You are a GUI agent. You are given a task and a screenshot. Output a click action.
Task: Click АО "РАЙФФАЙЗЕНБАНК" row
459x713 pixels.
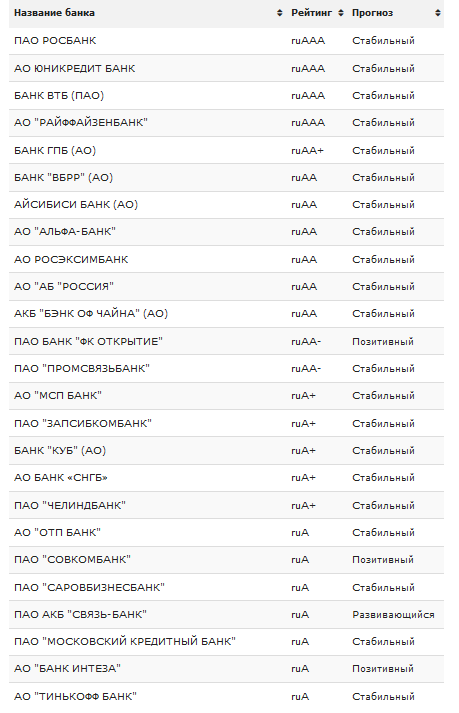click(x=226, y=123)
